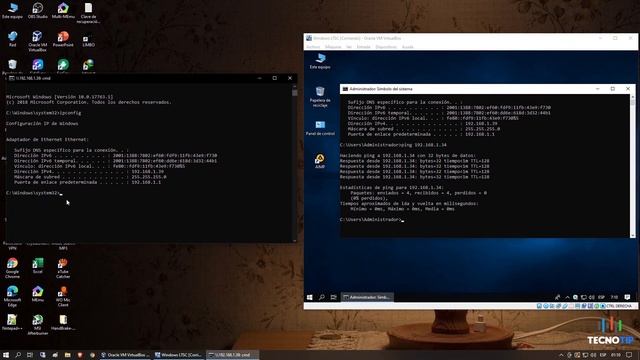The width and height of the screenshot is (640, 360).
Task: Switch to the 192.168.1.39 cmd taskbar button
Action: (232, 355)
